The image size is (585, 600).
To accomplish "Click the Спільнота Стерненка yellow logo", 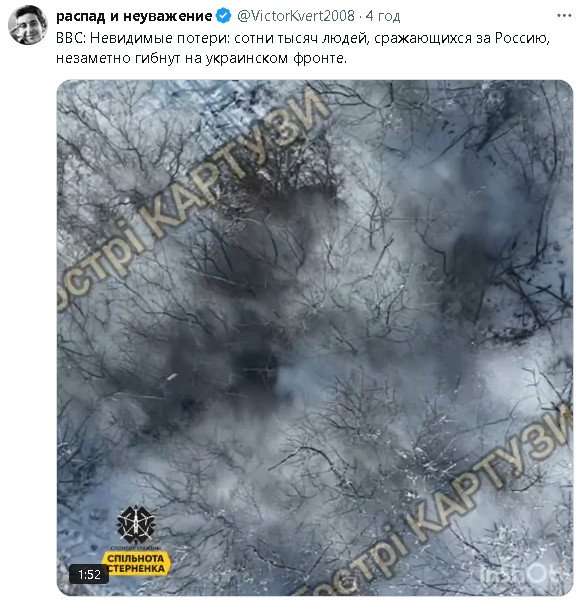I will point(137,563).
